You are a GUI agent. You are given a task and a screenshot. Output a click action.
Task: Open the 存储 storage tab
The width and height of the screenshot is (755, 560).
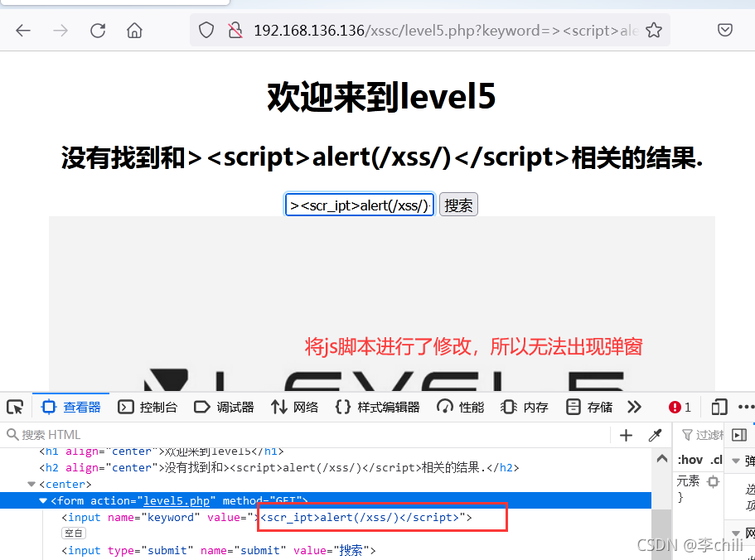pyautogui.click(x=588, y=408)
